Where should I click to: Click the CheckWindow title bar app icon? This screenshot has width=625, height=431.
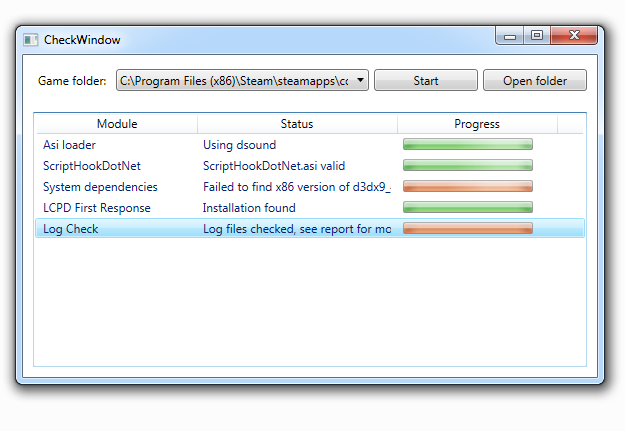(x=31, y=40)
